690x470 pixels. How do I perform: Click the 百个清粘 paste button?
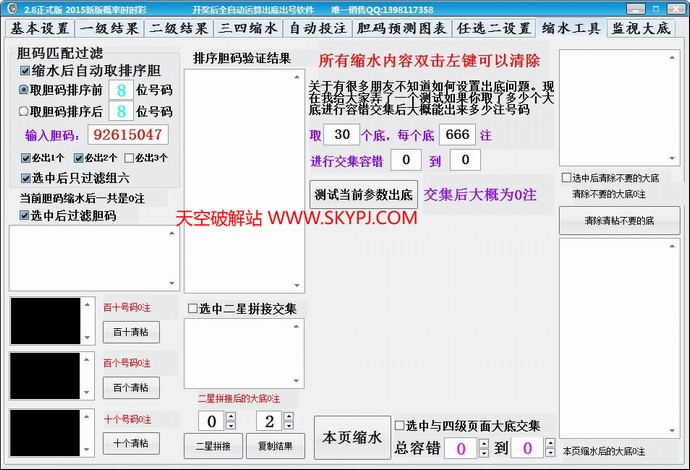[x=130, y=387]
